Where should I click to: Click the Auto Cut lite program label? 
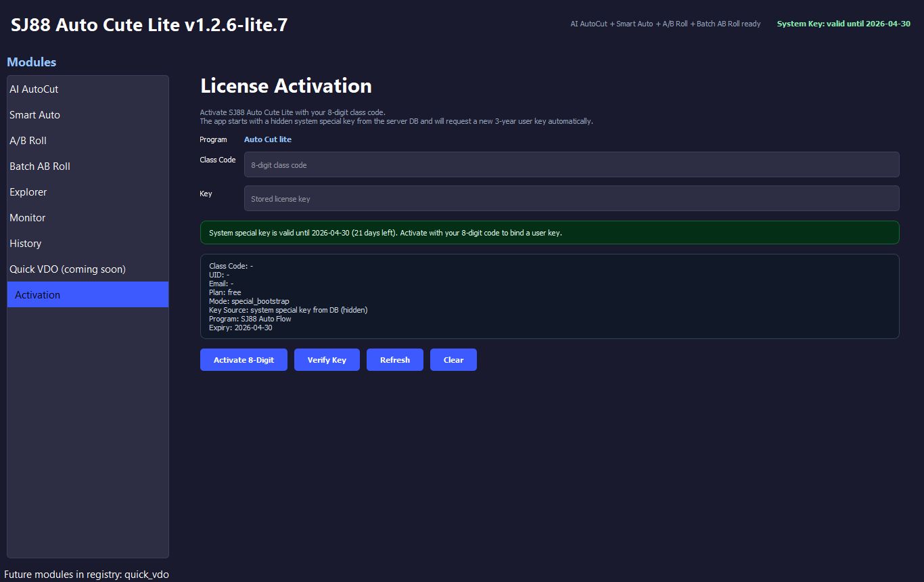tap(267, 139)
